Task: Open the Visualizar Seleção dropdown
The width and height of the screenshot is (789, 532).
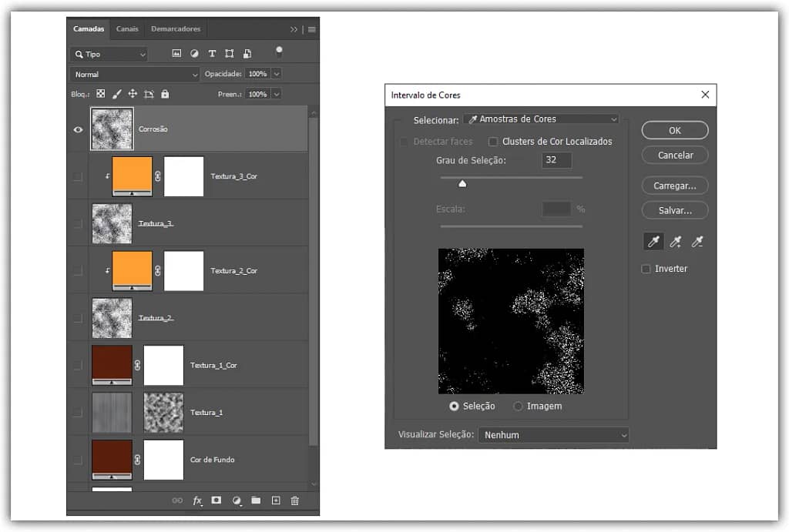Action: pyautogui.click(x=553, y=435)
